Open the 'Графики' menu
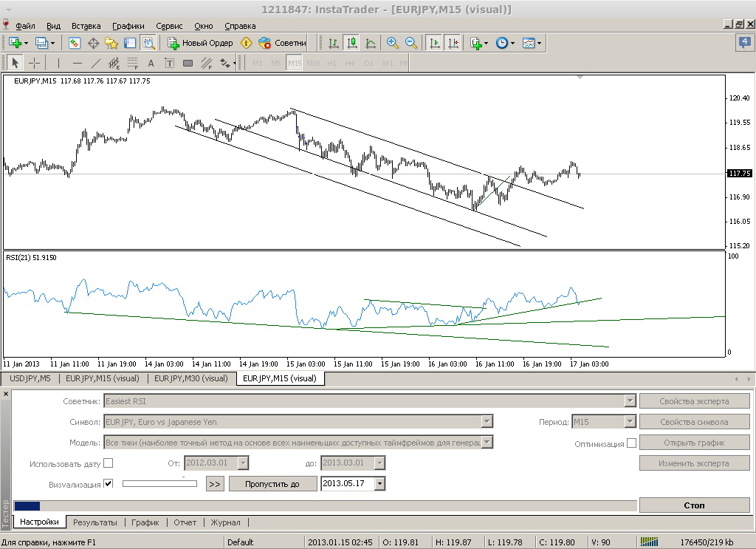 128,26
